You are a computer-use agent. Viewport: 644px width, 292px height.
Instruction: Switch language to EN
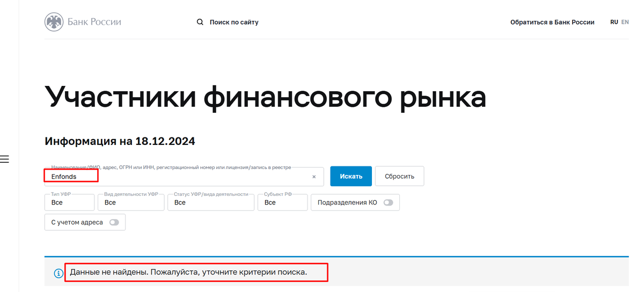tap(625, 22)
